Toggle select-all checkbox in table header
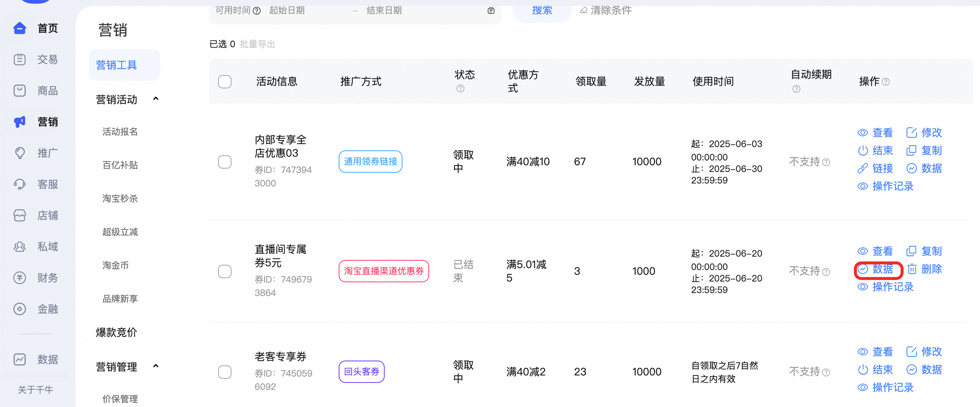The height and width of the screenshot is (407, 980). point(225,81)
